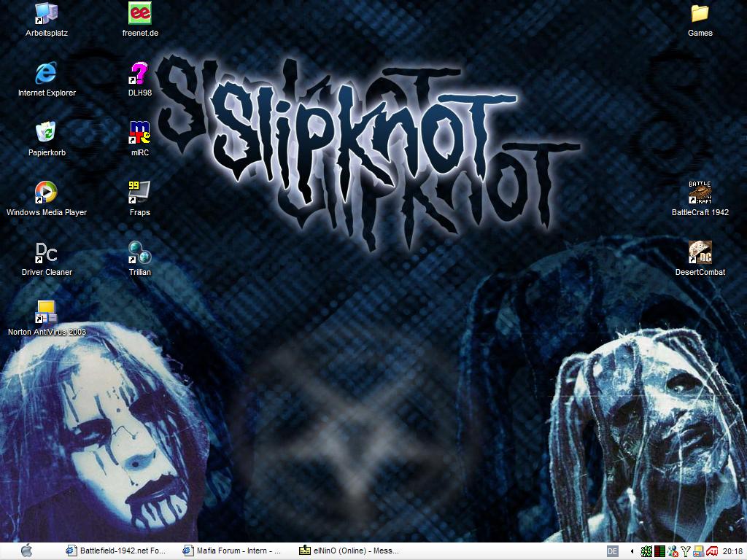Click the MSN Messenger tray icon

coord(673,551)
